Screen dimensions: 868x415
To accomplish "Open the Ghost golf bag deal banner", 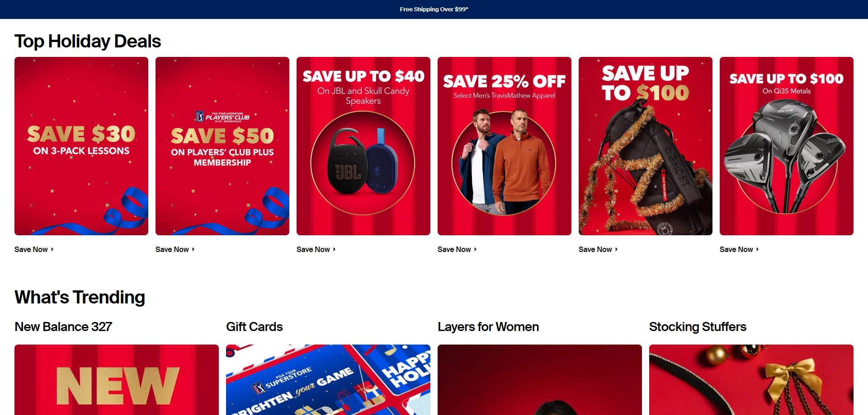I will point(646,146).
